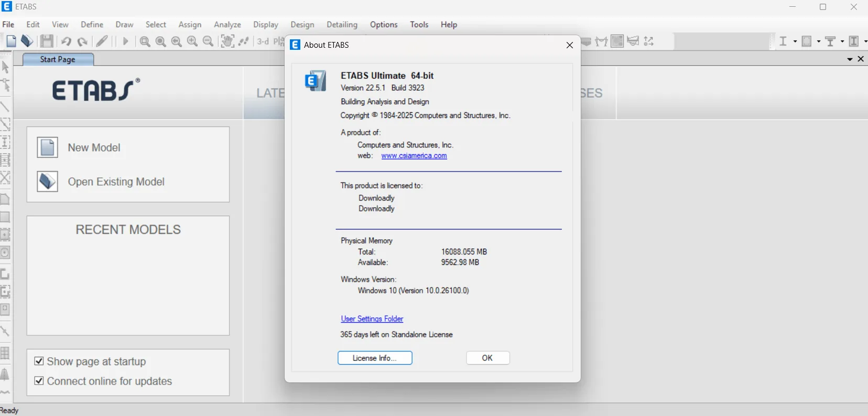Click the '365 days left on Standalone License' text
The image size is (868, 416).
pos(397,335)
